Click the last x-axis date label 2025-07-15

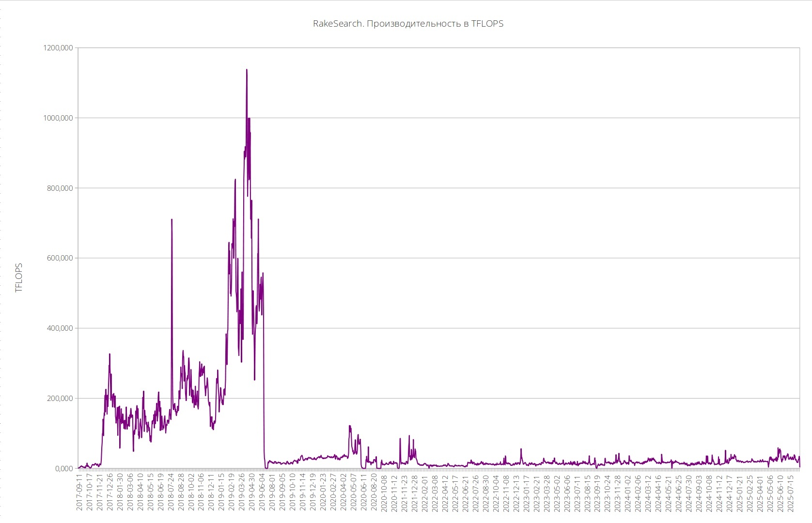[791, 492]
